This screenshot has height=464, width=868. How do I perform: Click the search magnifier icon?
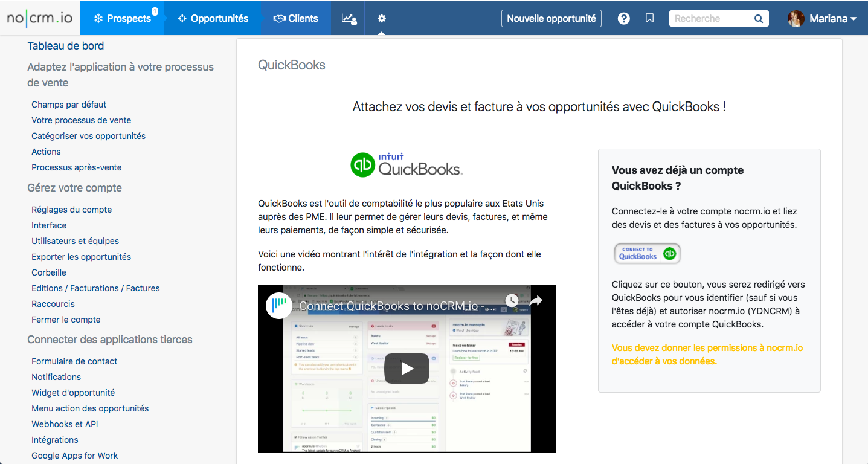(x=759, y=19)
